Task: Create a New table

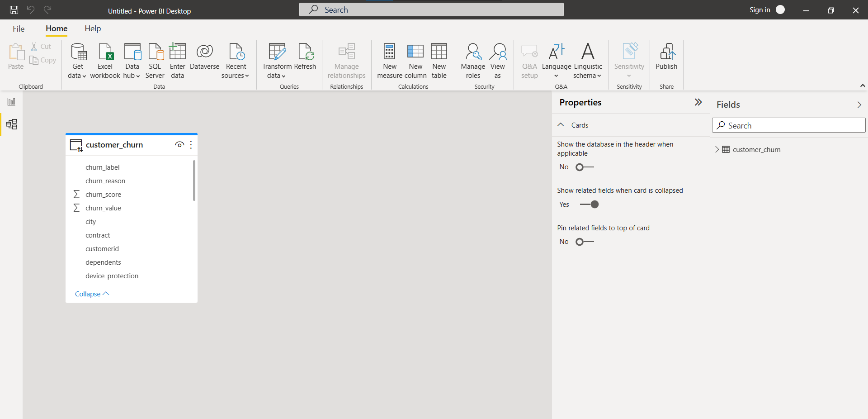Action: tap(439, 61)
